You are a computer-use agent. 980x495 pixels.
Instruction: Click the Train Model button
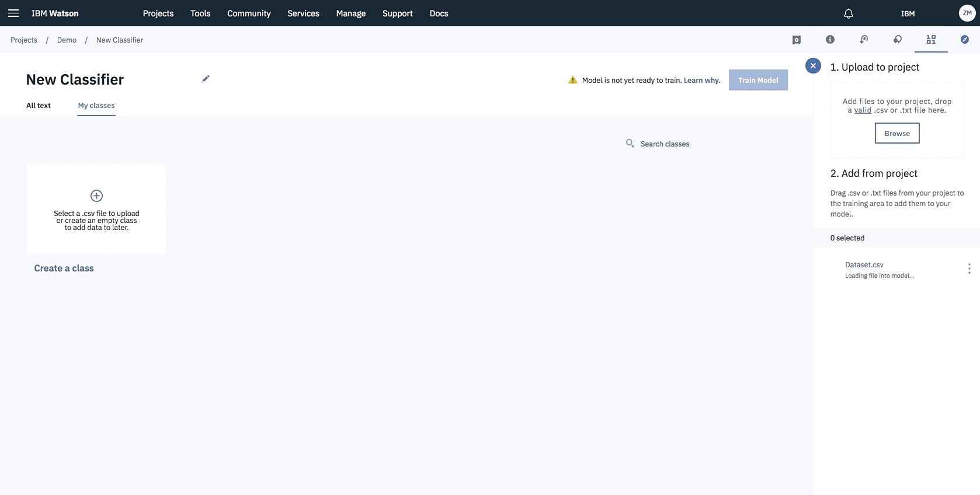[x=758, y=80]
